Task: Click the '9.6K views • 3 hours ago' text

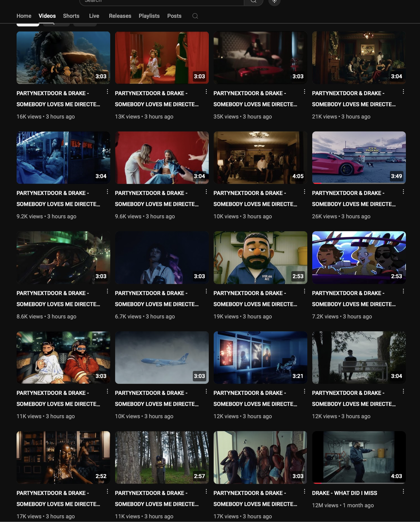Action: (x=145, y=216)
